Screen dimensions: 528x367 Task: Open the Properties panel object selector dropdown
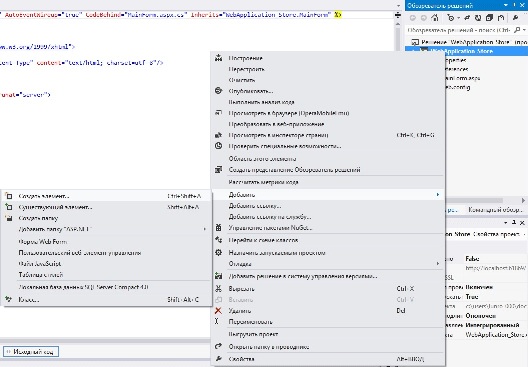(x=525, y=234)
